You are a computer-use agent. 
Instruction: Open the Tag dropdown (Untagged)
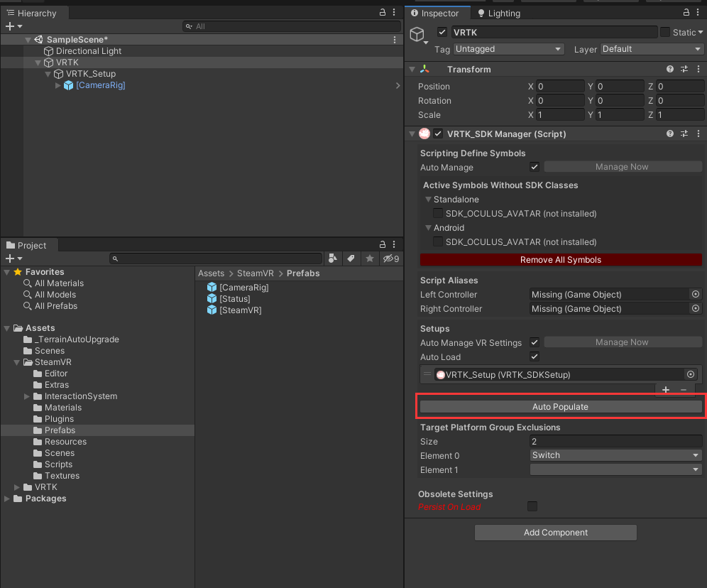click(x=509, y=49)
